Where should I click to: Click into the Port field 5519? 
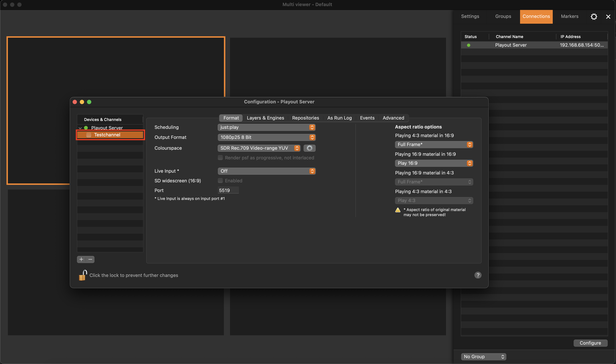[228, 190]
